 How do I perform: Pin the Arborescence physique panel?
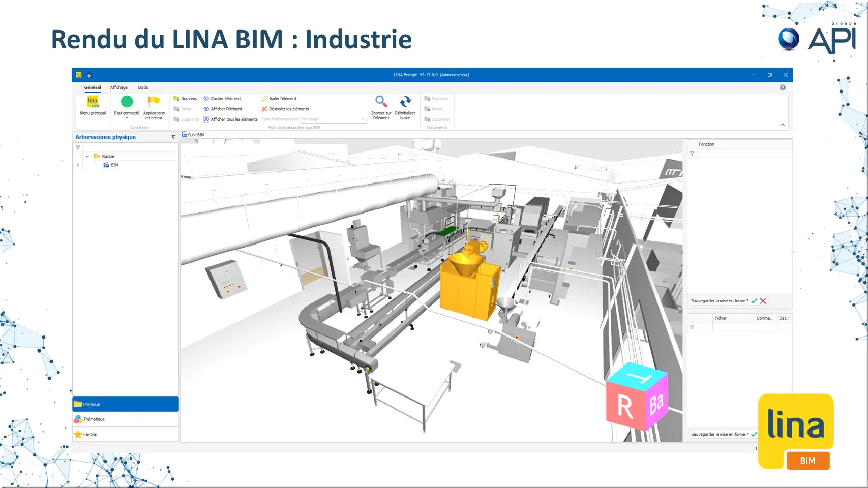(173, 137)
